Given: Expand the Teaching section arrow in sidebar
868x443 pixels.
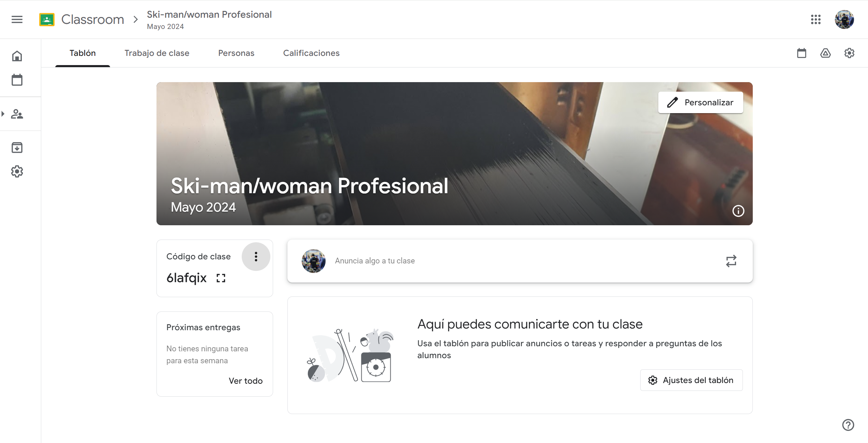Looking at the screenshot, I should click(x=3, y=114).
